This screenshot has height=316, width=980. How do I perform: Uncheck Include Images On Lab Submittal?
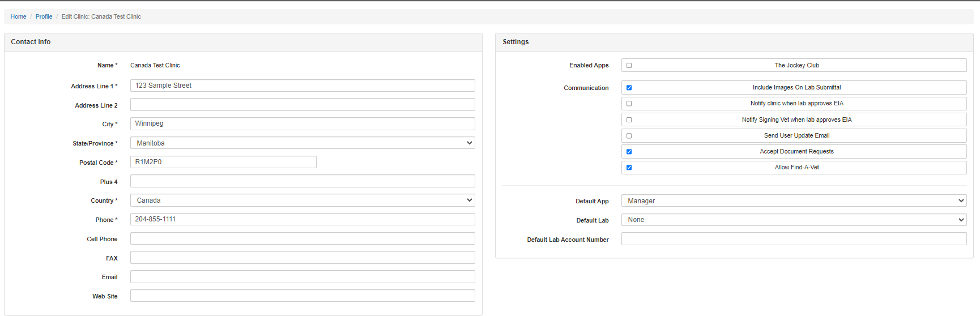[629, 88]
